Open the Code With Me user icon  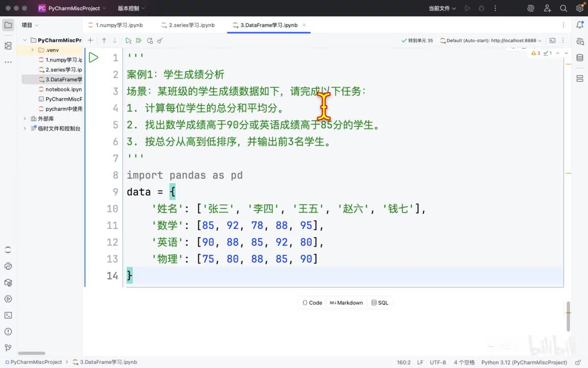[x=547, y=8]
